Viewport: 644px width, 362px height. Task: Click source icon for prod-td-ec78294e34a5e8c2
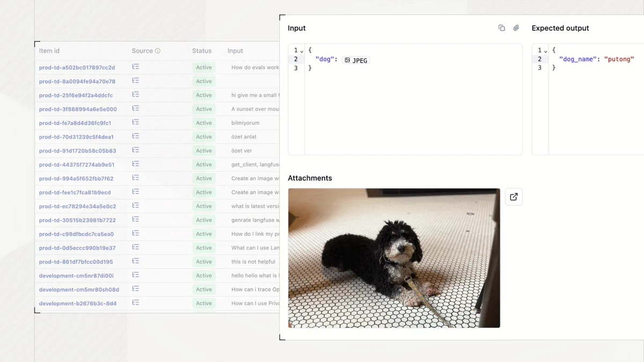136,206
